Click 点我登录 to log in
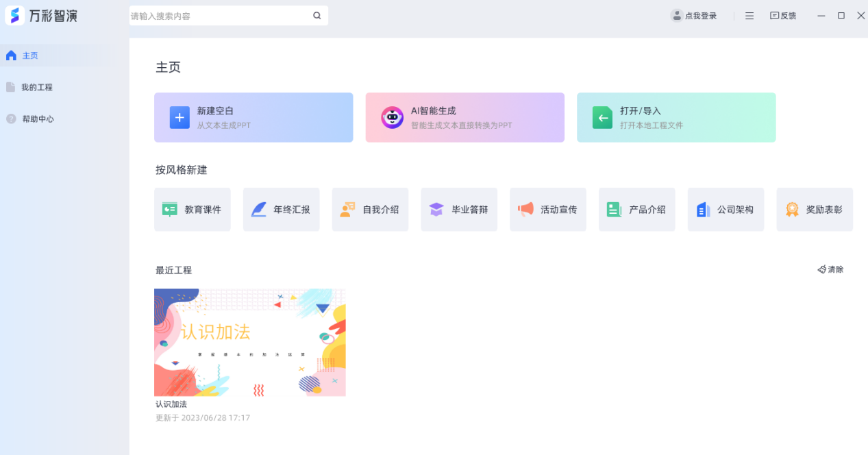This screenshot has width=868, height=455. (701, 16)
